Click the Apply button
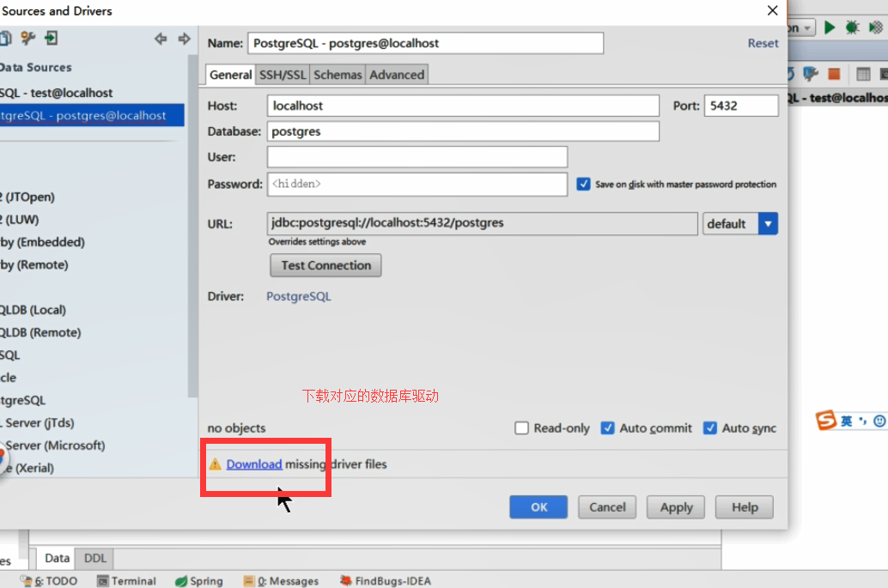The image size is (888, 588). coord(676,507)
